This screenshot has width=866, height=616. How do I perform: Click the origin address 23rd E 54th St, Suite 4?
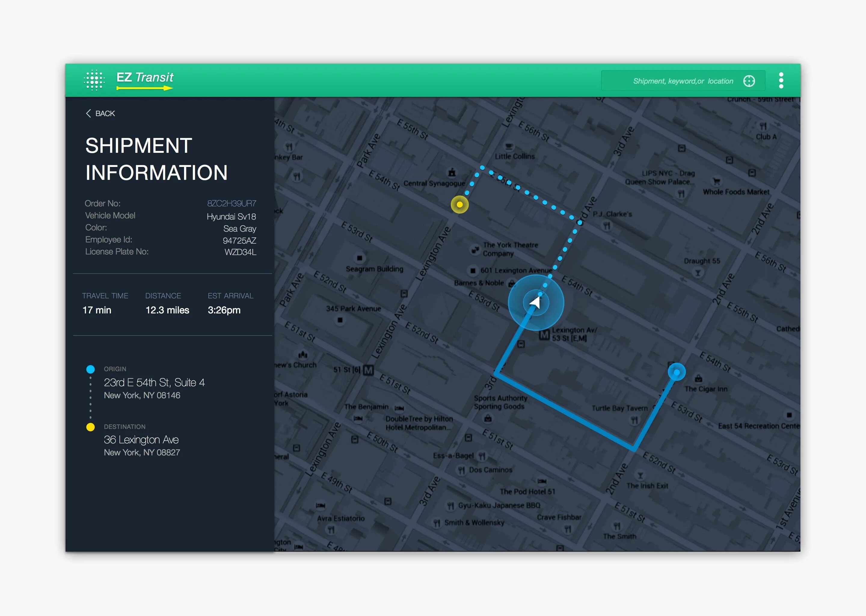(154, 382)
